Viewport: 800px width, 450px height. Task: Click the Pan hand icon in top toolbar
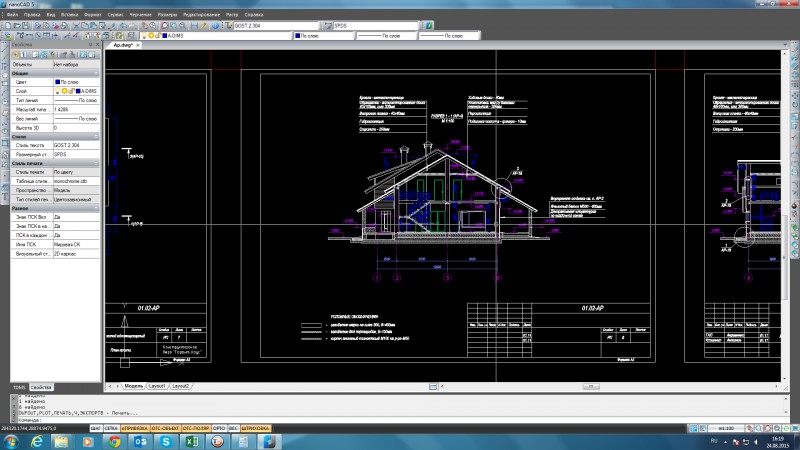pos(145,26)
